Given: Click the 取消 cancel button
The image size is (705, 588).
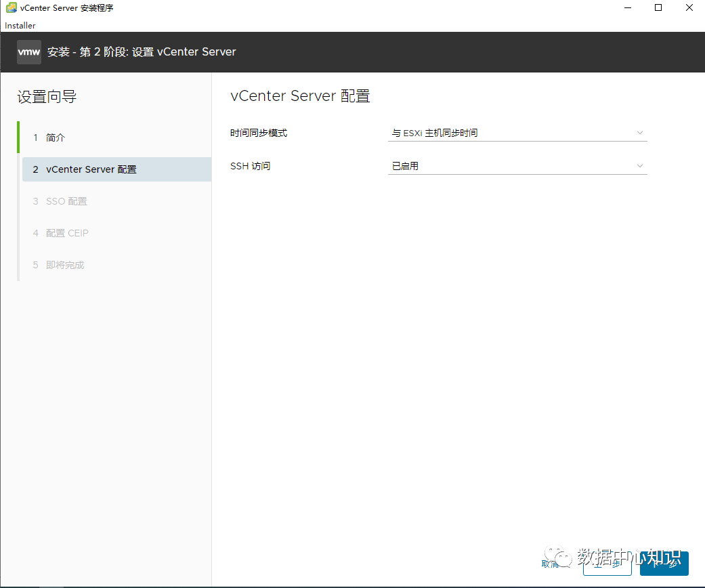Looking at the screenshot, I should point(551,564).
